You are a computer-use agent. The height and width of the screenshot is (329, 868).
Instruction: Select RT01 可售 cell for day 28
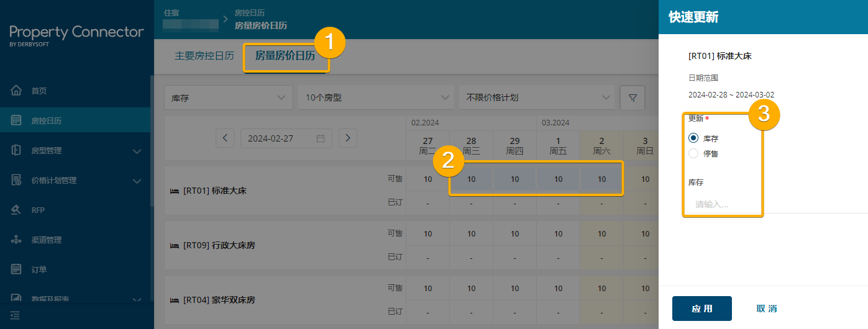point(472,179)
